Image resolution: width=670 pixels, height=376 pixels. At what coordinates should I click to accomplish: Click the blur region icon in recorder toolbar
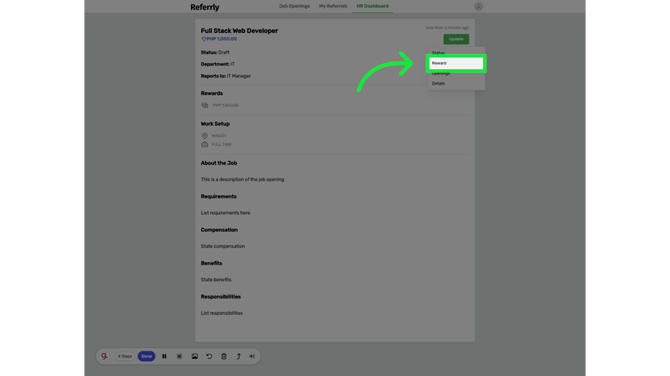pyautogui.click(x=179, y=356)
